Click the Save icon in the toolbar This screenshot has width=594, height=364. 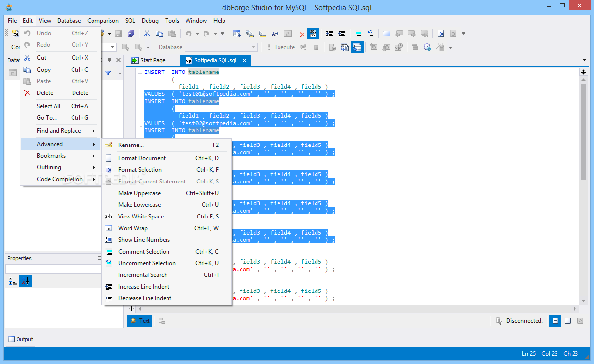click(118, 34)
